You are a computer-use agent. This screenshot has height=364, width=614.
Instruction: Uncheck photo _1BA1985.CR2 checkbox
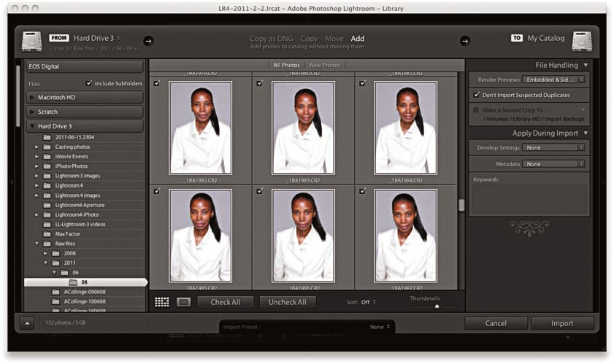pos(157,190)
